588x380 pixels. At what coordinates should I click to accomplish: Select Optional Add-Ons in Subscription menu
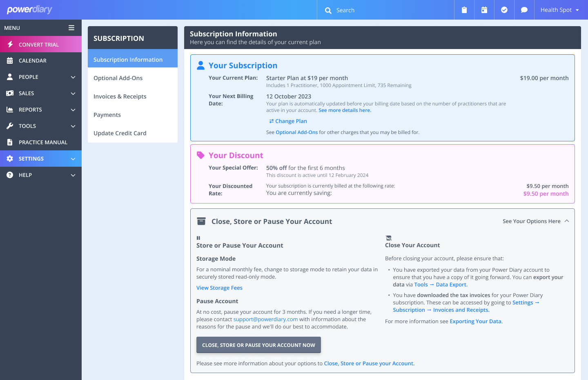click(x=118, y=78)
